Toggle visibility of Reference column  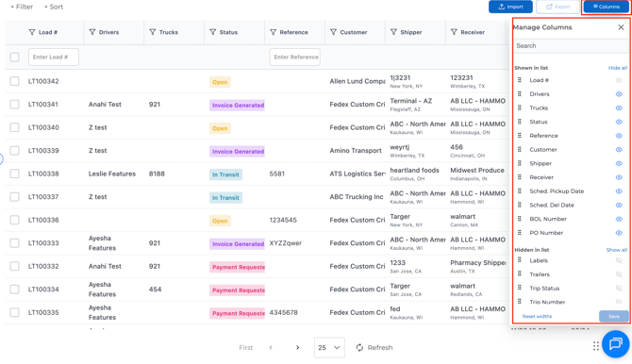coord(619,136)
